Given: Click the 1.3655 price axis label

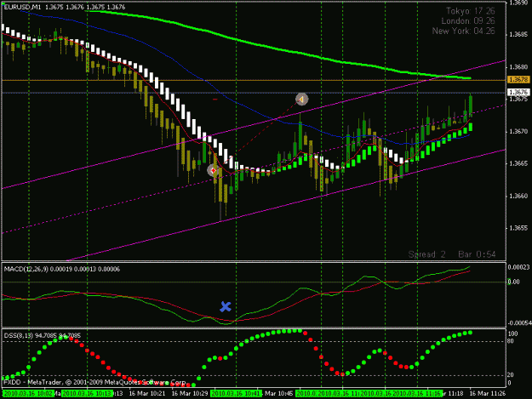Looking at the screenshot, I should [518, 228].
